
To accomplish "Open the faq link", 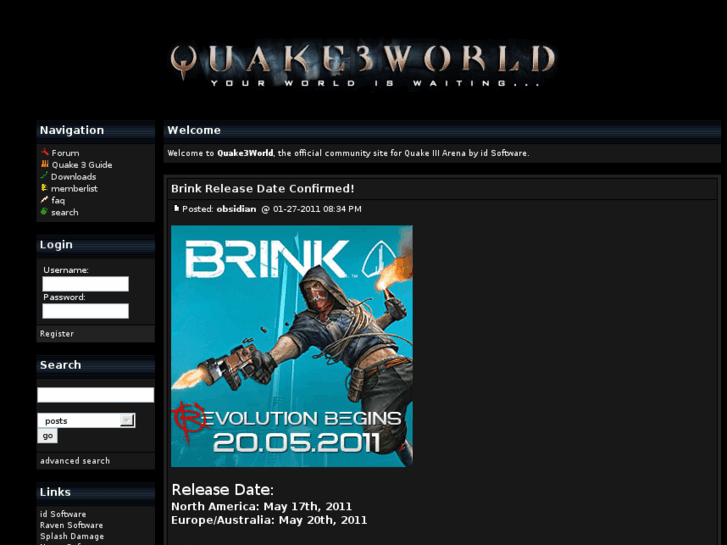I will tap(58, 200).
